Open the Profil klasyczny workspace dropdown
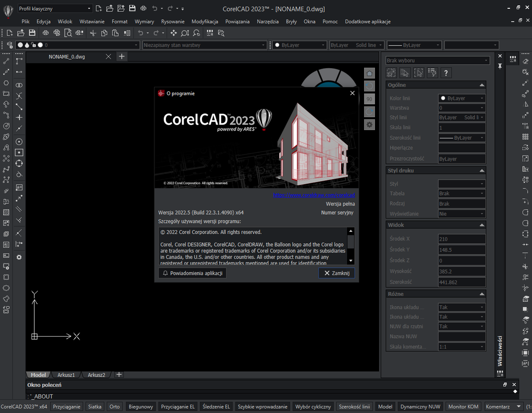 [x=55, y=8]
